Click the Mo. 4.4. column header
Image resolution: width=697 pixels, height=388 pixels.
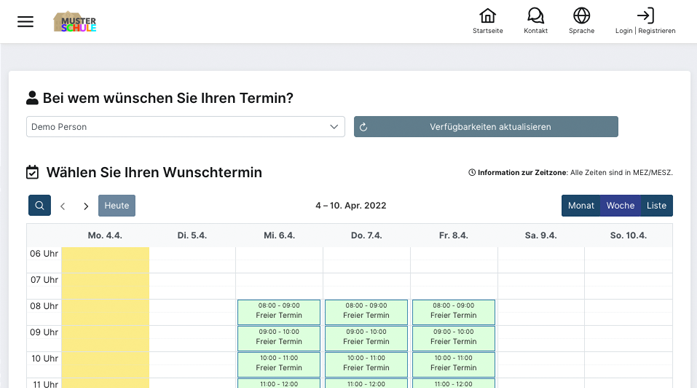pos(105,236)
